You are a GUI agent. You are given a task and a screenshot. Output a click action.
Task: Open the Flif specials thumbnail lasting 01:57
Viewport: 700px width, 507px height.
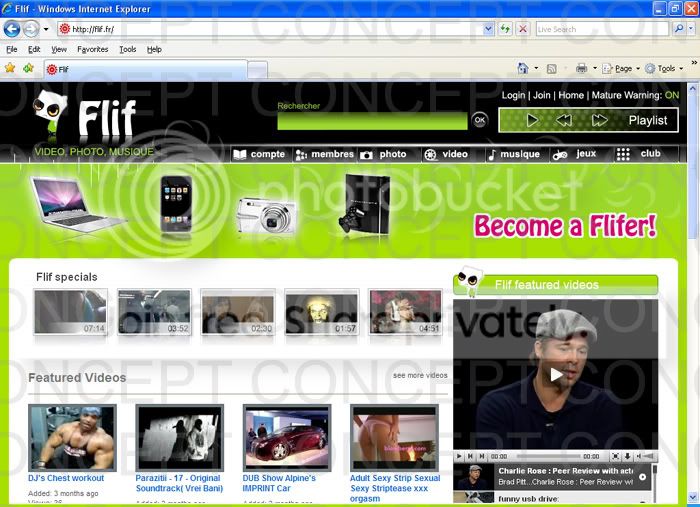click(x=321, y=312)
